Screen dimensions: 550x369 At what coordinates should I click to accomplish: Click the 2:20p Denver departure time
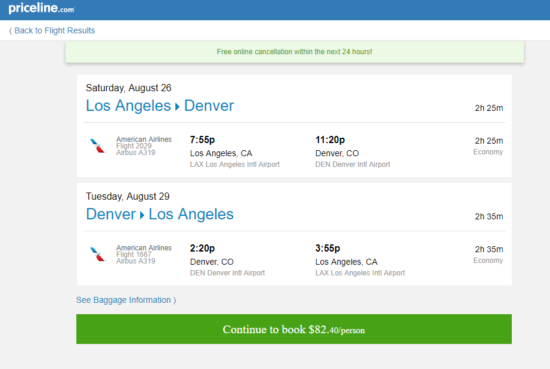tap(202, 248)
